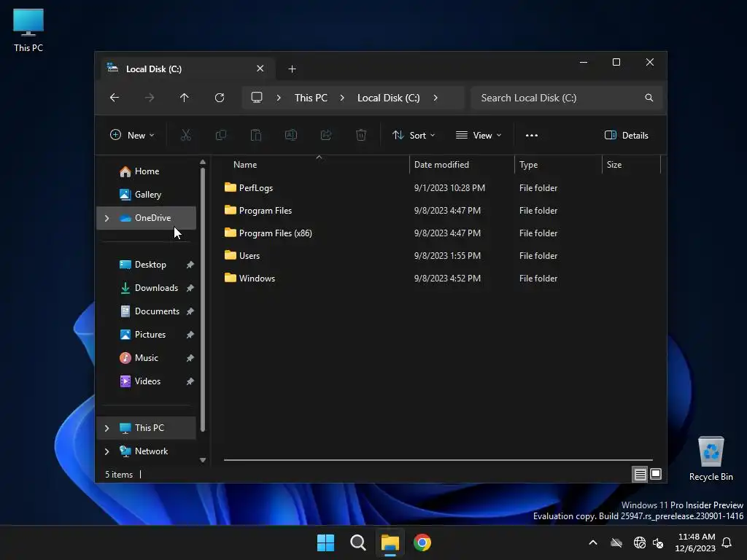Click chevron after Local Disk (C:) breadcrumb
This screenshot has height=560, width=747.
pos(436,98)
